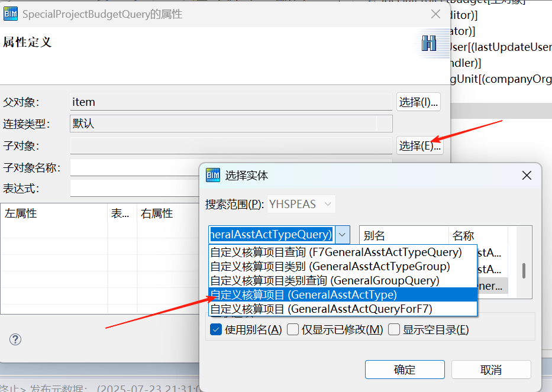Close the properties definition window
This screenshot has height=392, width=552.
click(435, 14)
